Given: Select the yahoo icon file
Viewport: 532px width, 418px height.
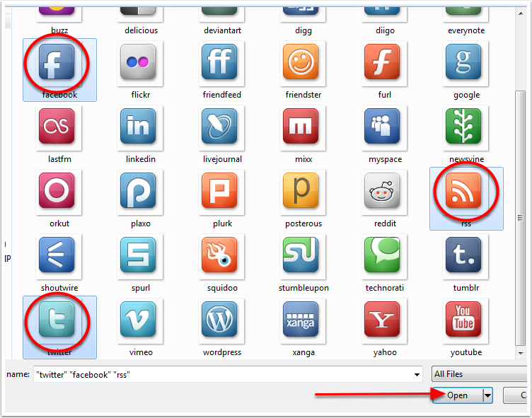Looking at the screenshot, I should pos(382,320).
